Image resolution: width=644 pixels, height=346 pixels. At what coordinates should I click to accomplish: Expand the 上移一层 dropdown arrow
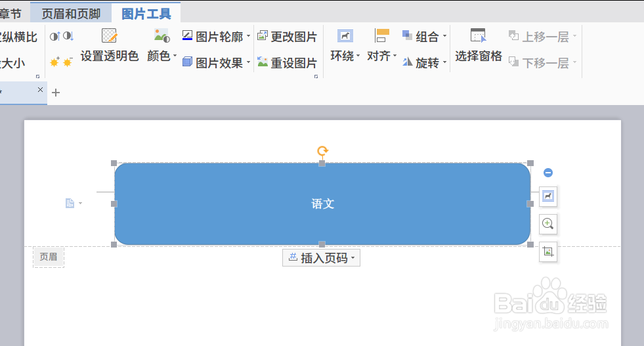[x=574, y=36]
